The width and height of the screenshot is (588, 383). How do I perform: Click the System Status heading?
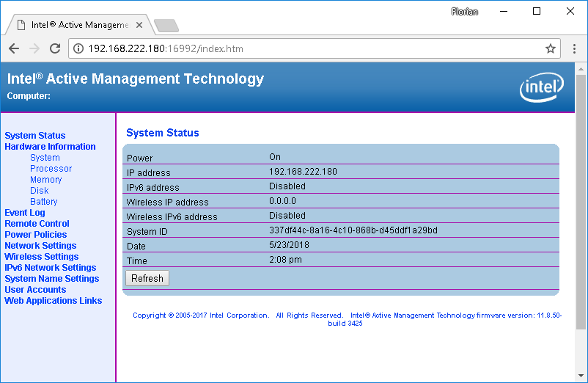click(x=162, y=133)
